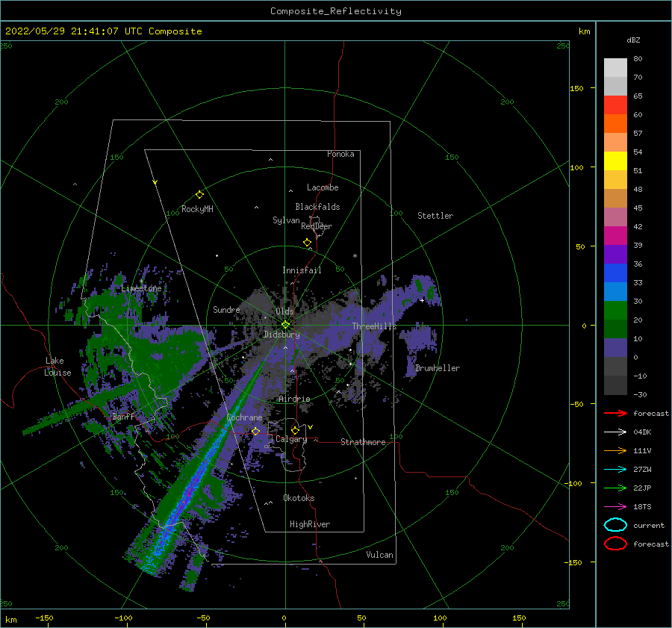Screen dimensions: 672x628
Task: Click the orange 111V arrow icon
Action: pyautogui.click(x=615, y=450)
